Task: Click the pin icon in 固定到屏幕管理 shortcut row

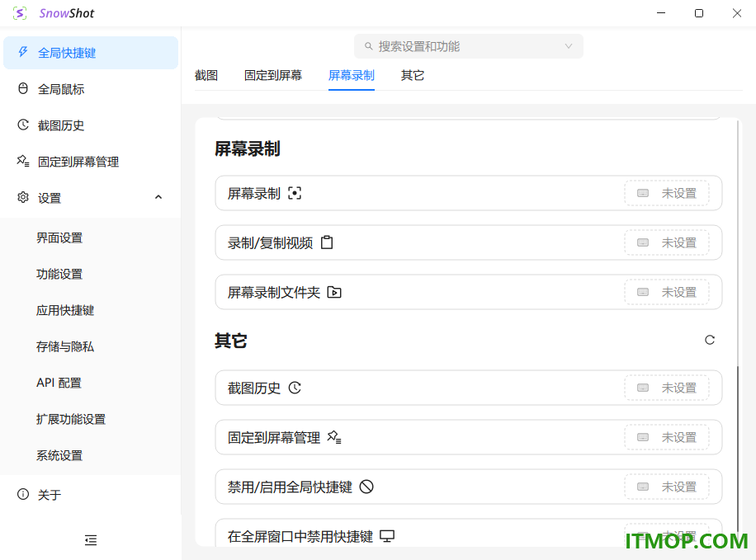Action: (x=334, y=437)
